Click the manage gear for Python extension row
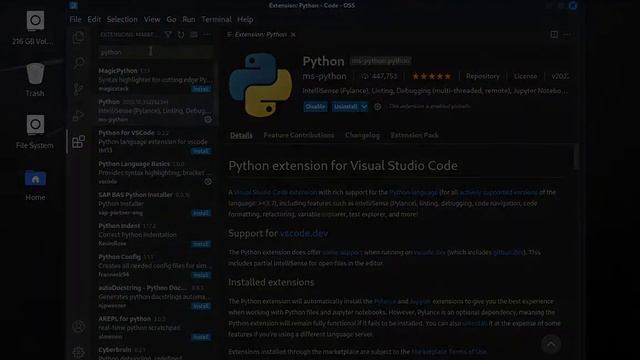Screen dimensions: 640x360 (208, 120)
